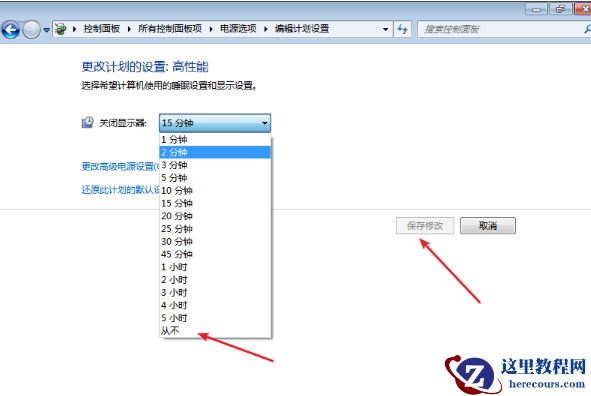Pick 3 小时 option
Screen dimensions: 591x396
pyautogui.click(x=215, y=292)
